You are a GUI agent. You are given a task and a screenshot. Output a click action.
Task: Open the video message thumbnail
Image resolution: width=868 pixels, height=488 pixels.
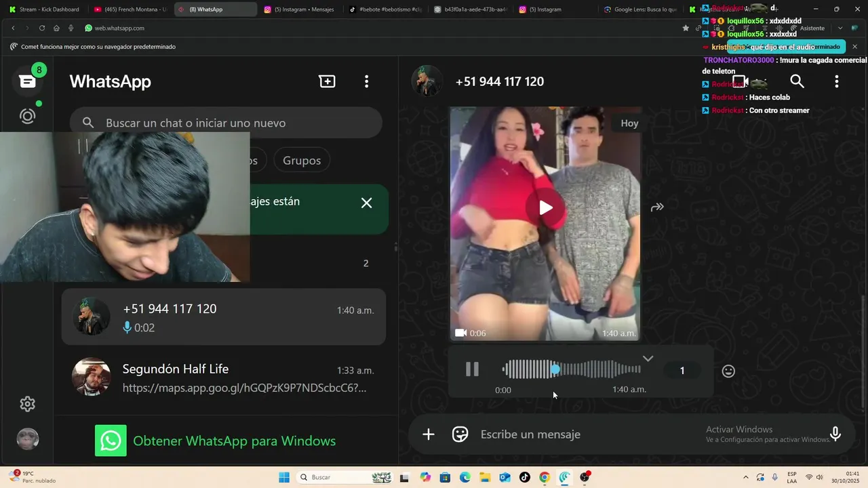tap(545, 224)
